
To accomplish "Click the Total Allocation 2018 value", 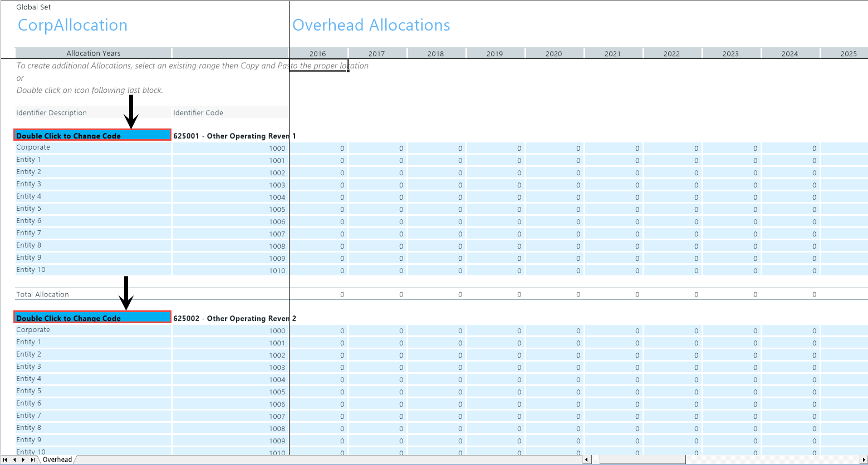I will coord(437,294).
